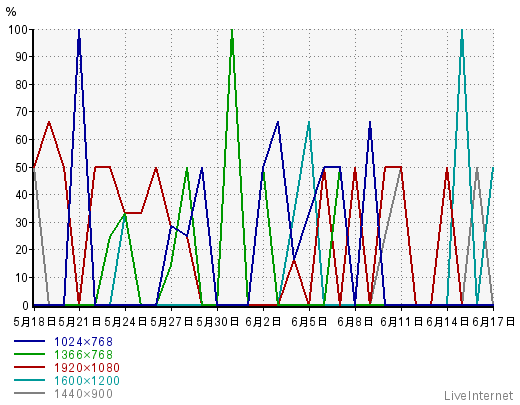
Task: Click the 6月14日 x-axis date label
Action: (447, 322)
